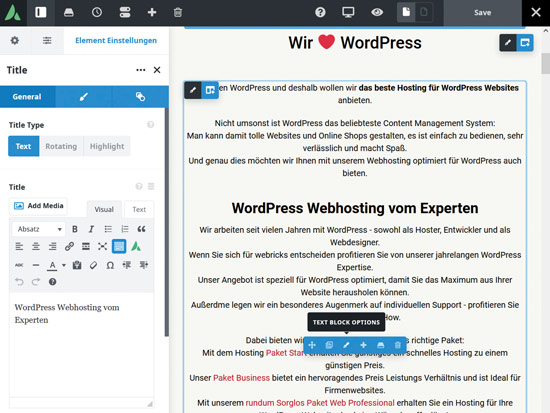Insert a bulleted list
The width and height of the screenshot is (550, 413).
(108, 229)
